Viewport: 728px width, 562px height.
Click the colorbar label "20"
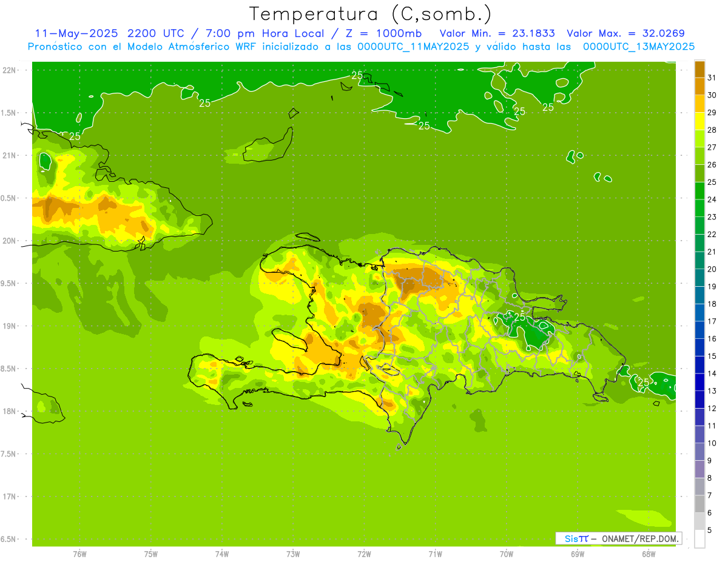pyautogui.click(x=712, y=269)
